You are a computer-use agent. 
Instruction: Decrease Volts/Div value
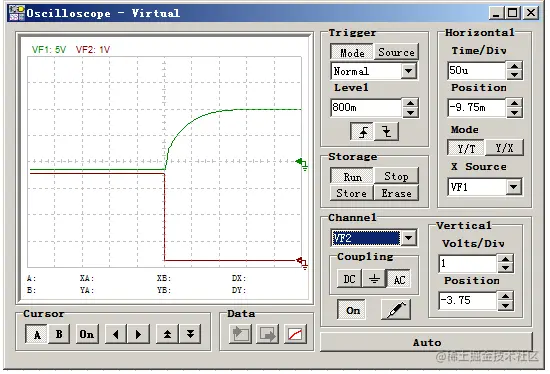click(x=505, y=268)
